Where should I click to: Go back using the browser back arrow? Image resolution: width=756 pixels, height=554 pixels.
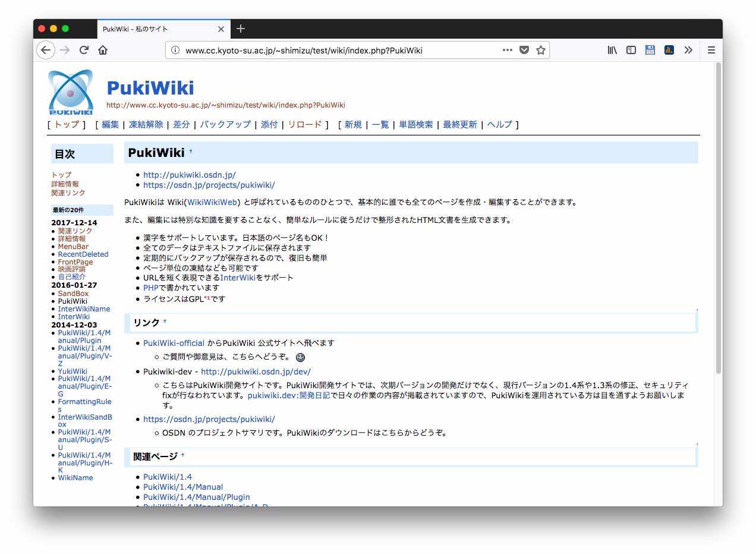[x=46, y=50]
